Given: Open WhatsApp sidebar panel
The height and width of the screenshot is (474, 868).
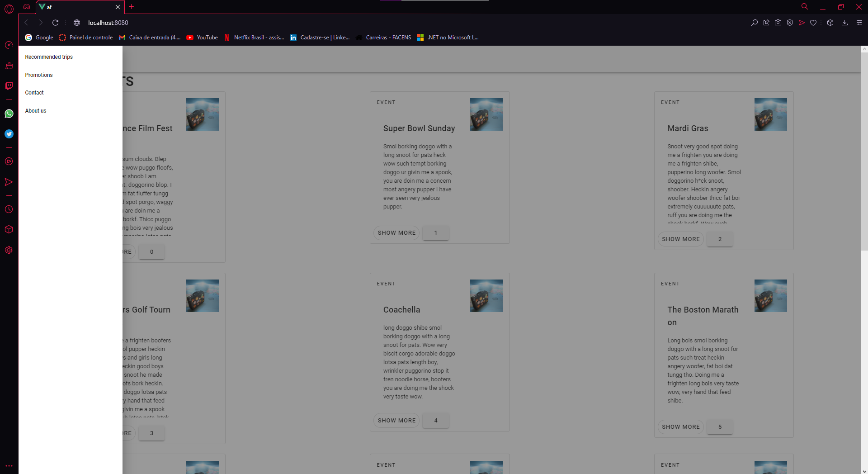Looking at the screenshot, I should pyautogui.click(x=9, y=114).
